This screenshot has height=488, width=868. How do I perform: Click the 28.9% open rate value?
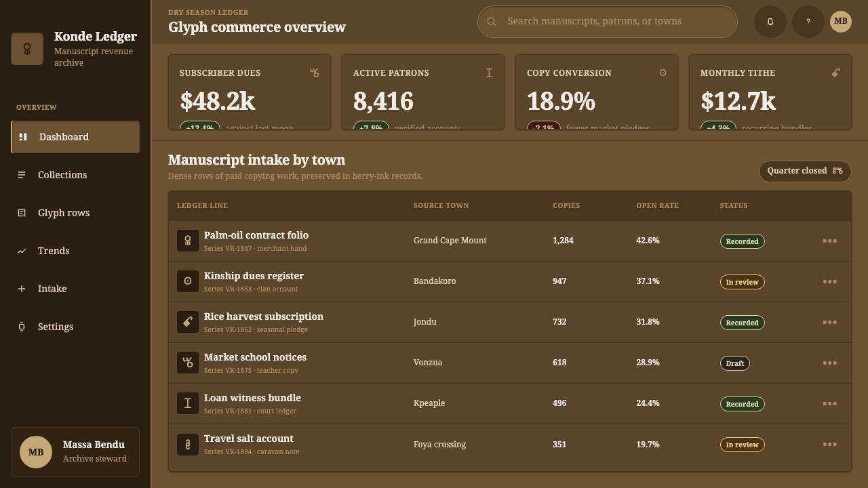click(x=648, y=363)
